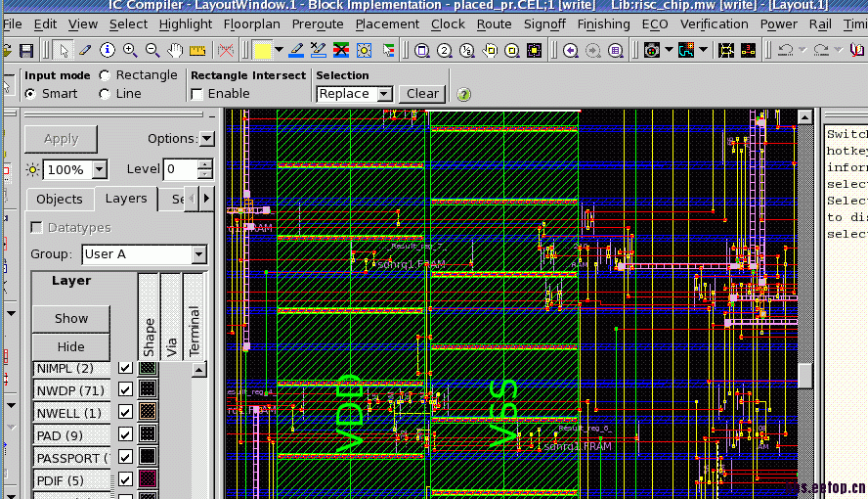
Task: Open the Floorplan menu
Action: coord(252,24)
